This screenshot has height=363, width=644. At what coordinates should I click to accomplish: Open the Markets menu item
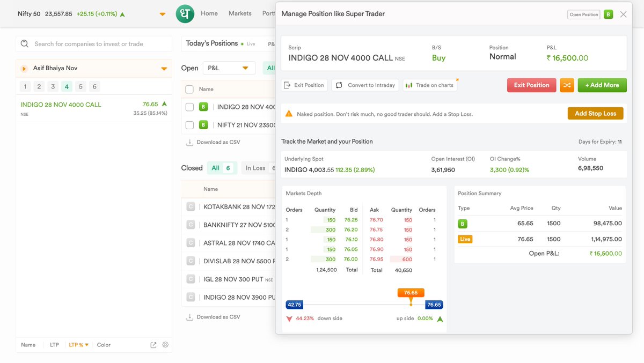[x=240, y=13]
